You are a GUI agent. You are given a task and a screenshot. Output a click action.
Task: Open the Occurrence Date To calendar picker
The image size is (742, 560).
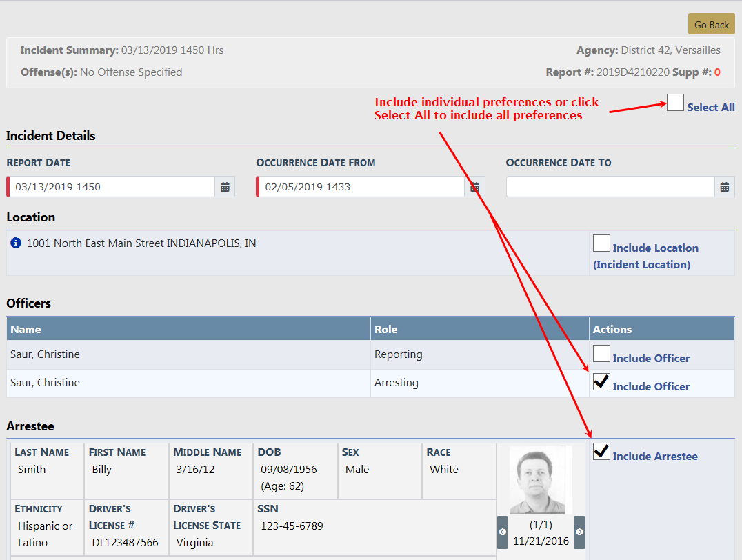click(x=724, y=187)
